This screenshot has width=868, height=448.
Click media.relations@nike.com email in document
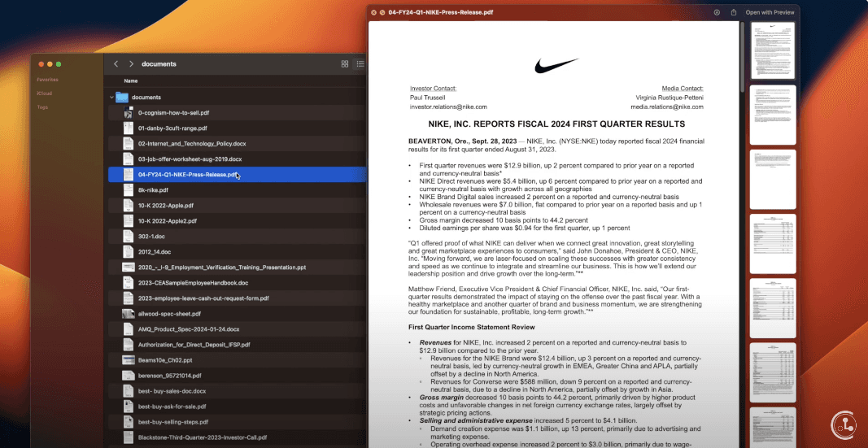tap(667, 107)
